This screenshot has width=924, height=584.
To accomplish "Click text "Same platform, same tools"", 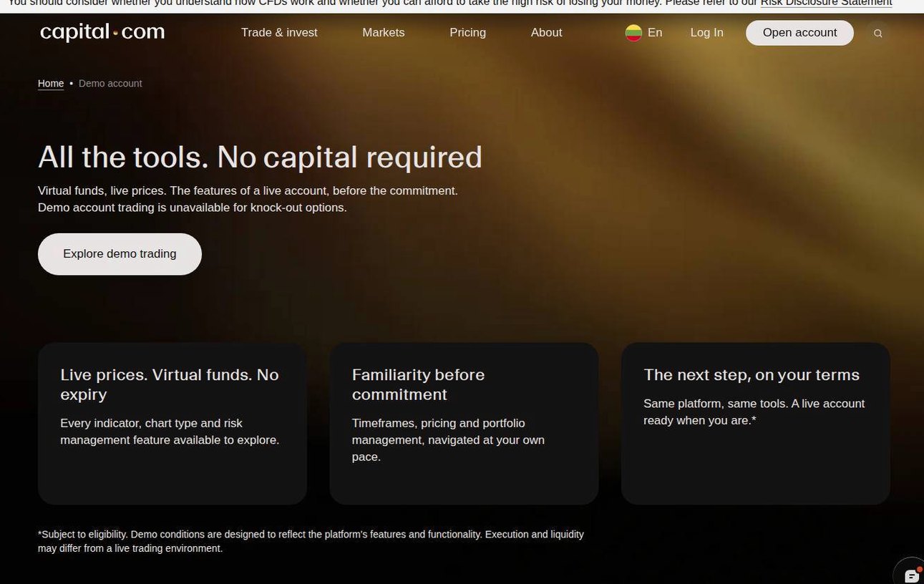I will pos(754,412).
